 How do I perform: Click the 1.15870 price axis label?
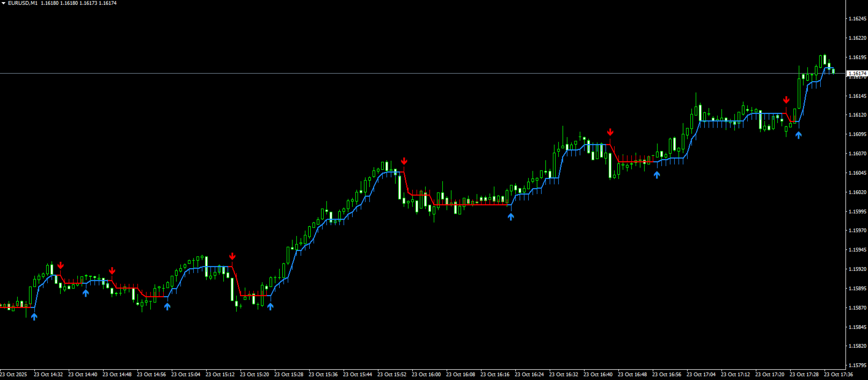click(x=857, y=308)
